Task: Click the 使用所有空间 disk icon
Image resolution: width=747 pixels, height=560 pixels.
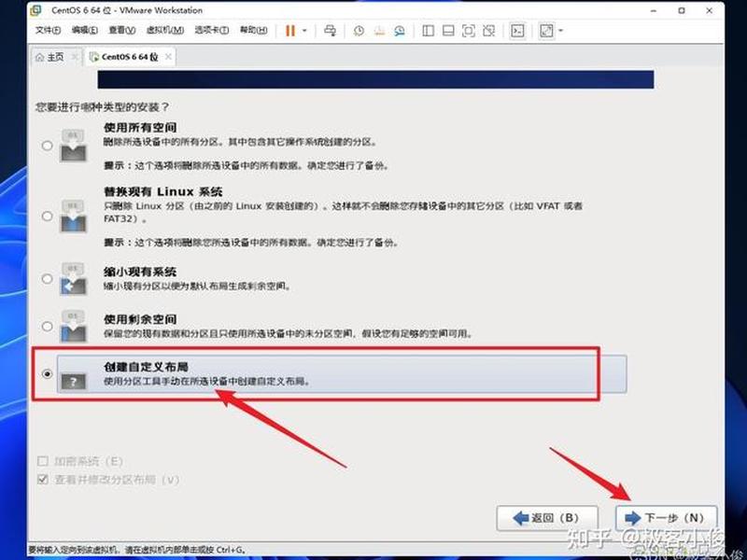Action: pos(73,146)
